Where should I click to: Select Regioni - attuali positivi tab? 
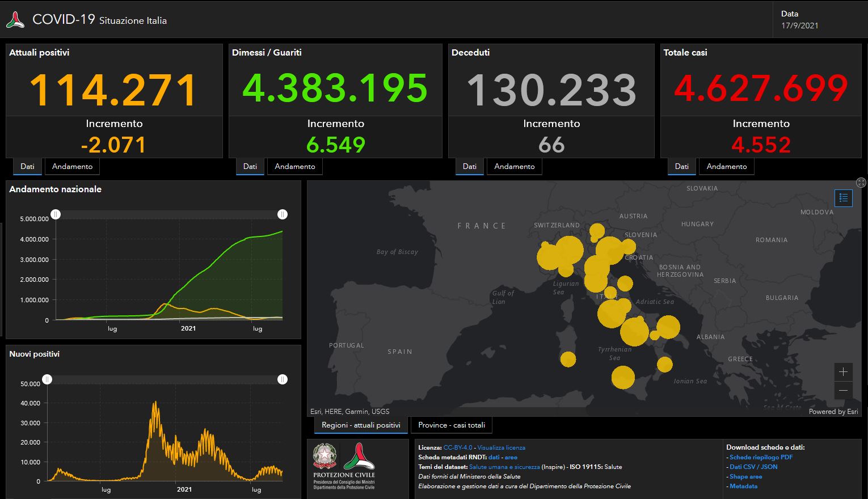[361, 425]
